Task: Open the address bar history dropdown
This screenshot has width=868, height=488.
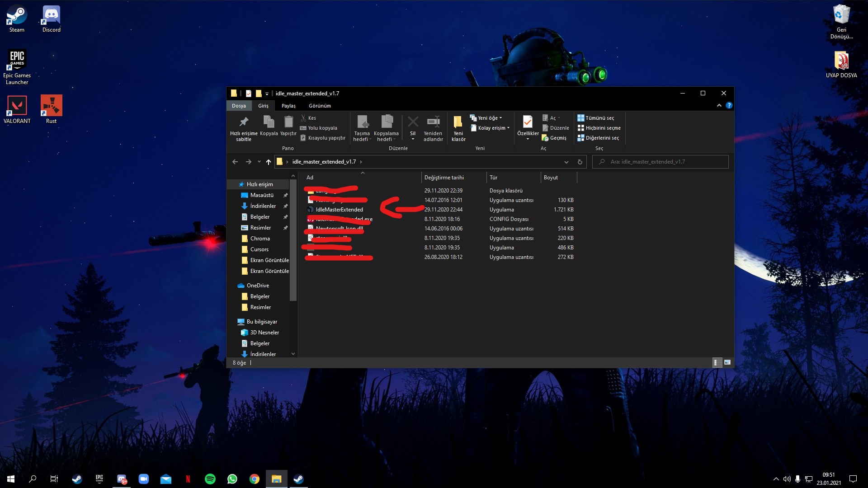Action: [566, 162]
